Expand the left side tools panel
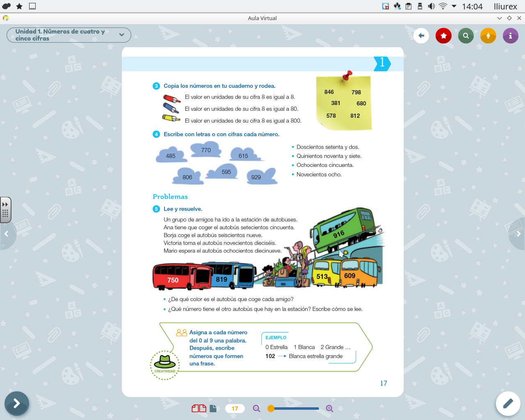 tap(5, 210)
